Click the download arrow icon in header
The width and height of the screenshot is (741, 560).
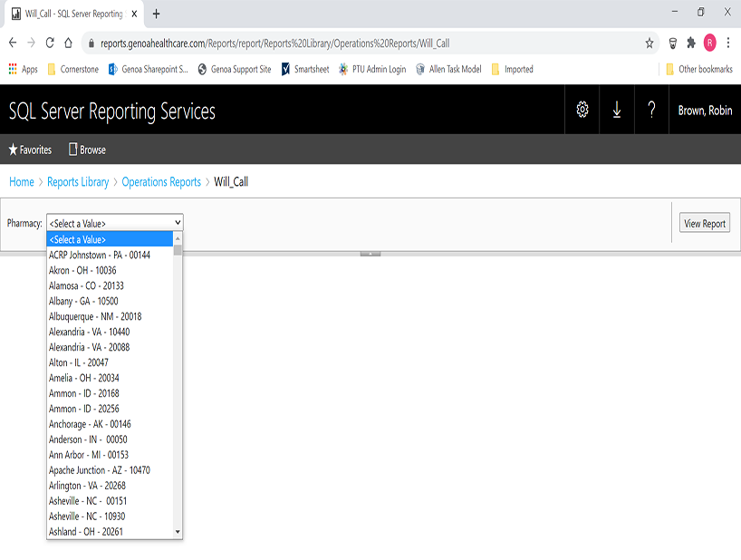click(616, 110)
